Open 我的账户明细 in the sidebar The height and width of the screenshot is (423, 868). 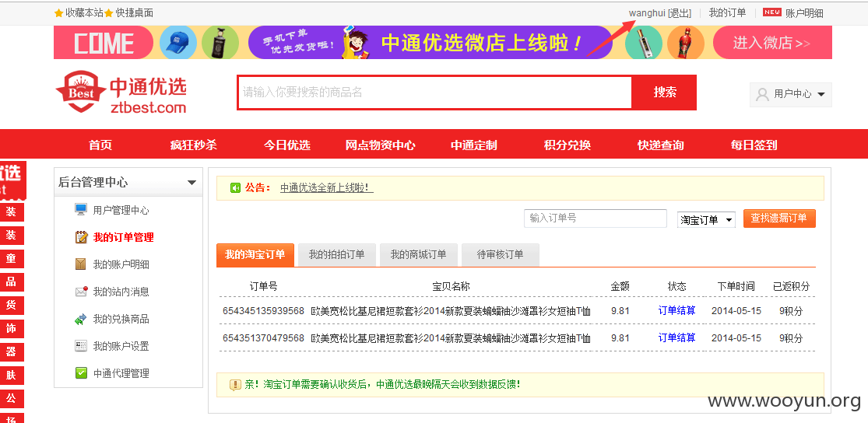click(x=121, y=264)
